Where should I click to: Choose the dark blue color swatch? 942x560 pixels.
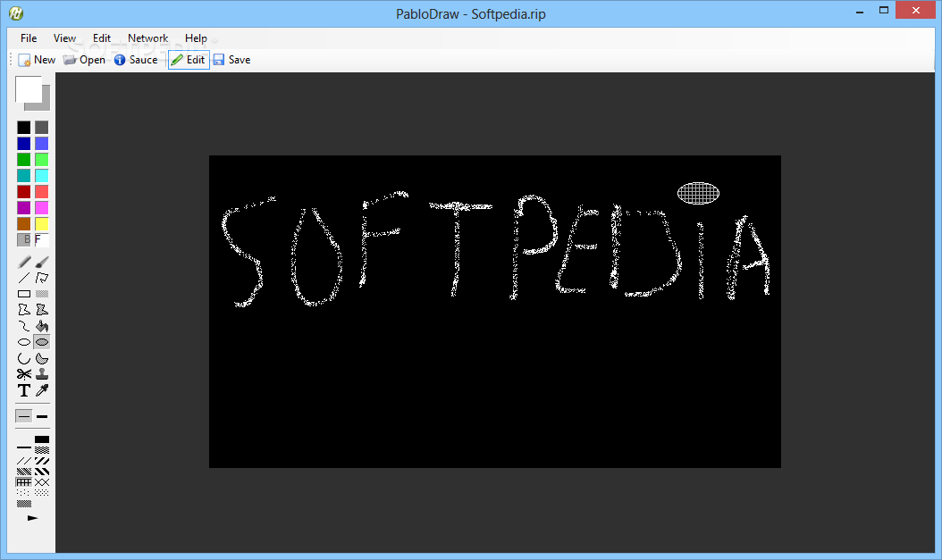click(23, 144)
